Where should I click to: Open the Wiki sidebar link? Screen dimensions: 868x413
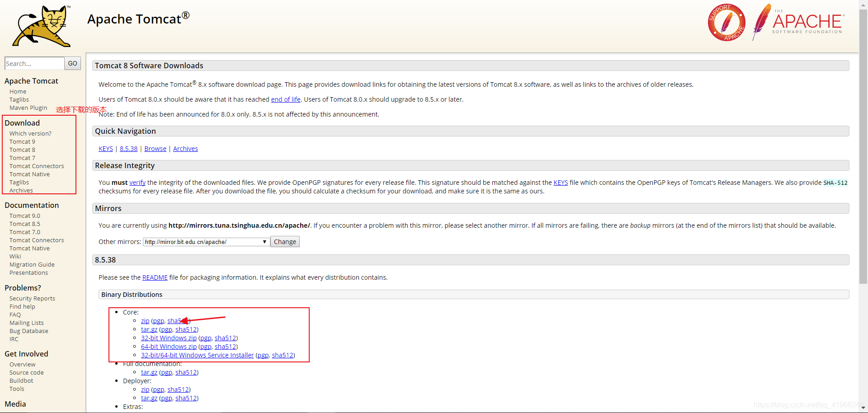click(x=15, y=256)
